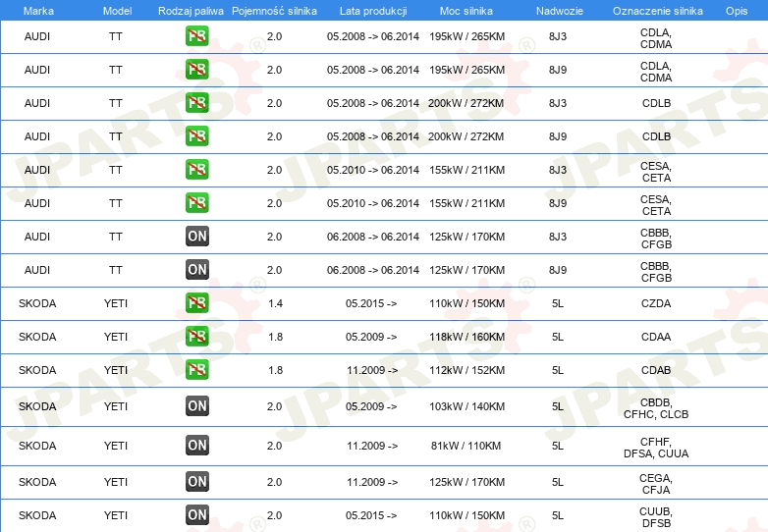Viewport: 768px width, 532px height.
Task: Click the ON diesel icon for AUDI TT 8J9 125kW
Action: (196, 269)
